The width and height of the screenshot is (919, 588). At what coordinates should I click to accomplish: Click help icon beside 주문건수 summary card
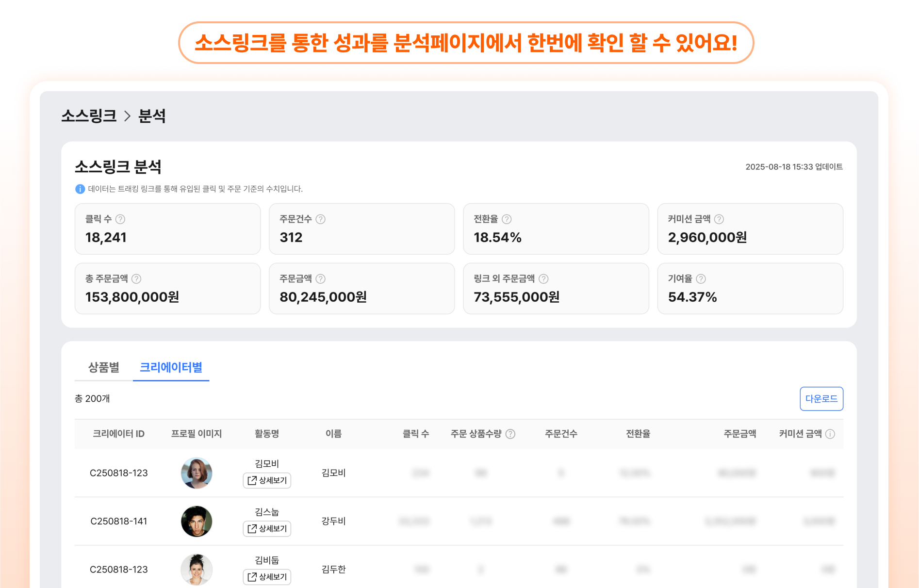coord(320,219)
